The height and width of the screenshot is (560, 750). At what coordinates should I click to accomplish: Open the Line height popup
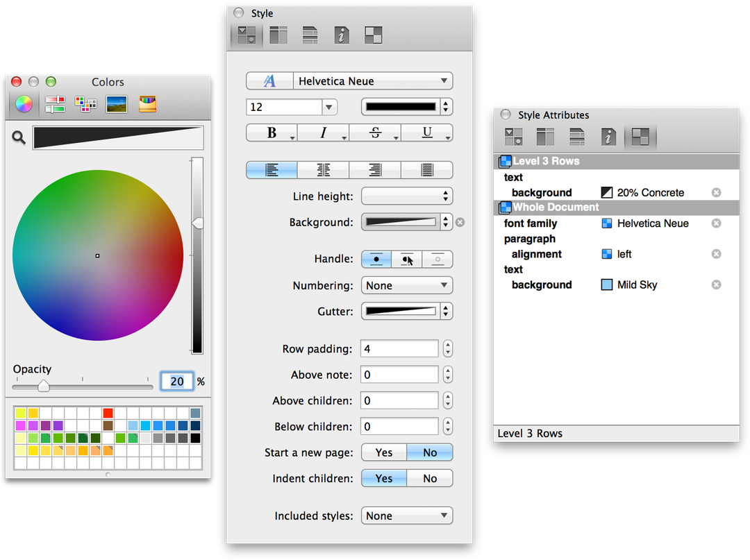[407, 196]
